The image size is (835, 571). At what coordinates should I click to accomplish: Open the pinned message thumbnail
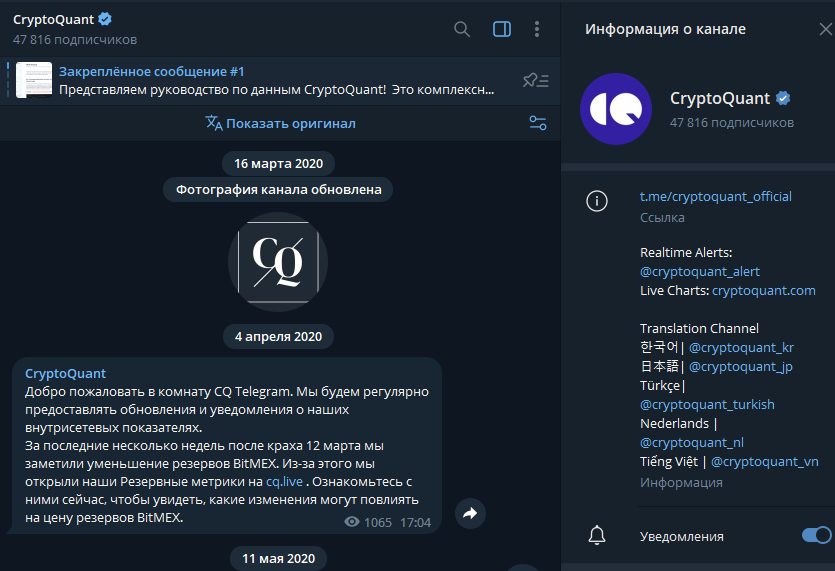coord(34,80)
